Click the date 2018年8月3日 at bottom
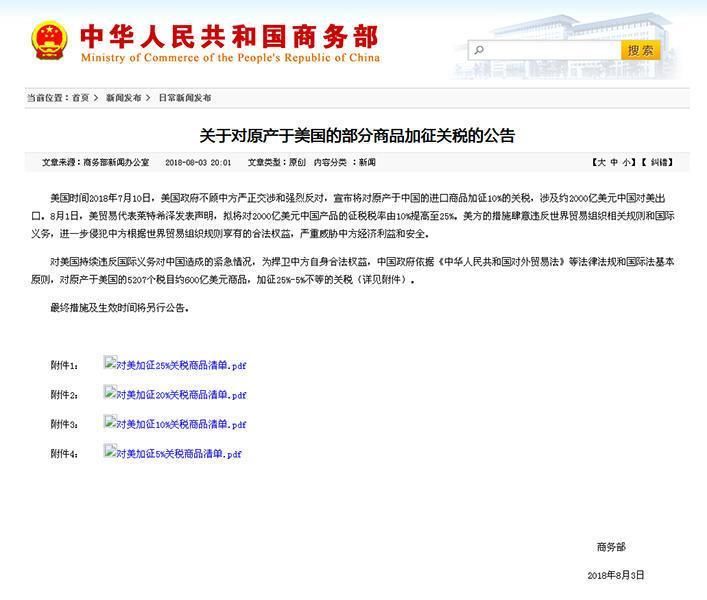The height and width of the screenshot is (600, 707). click(x=615, y=575)
